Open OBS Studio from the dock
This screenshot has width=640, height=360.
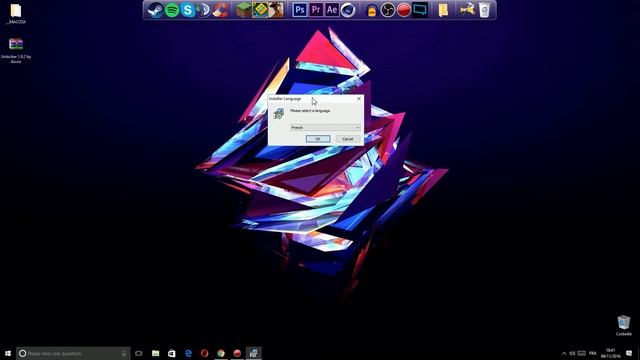(x=387, y=10)
